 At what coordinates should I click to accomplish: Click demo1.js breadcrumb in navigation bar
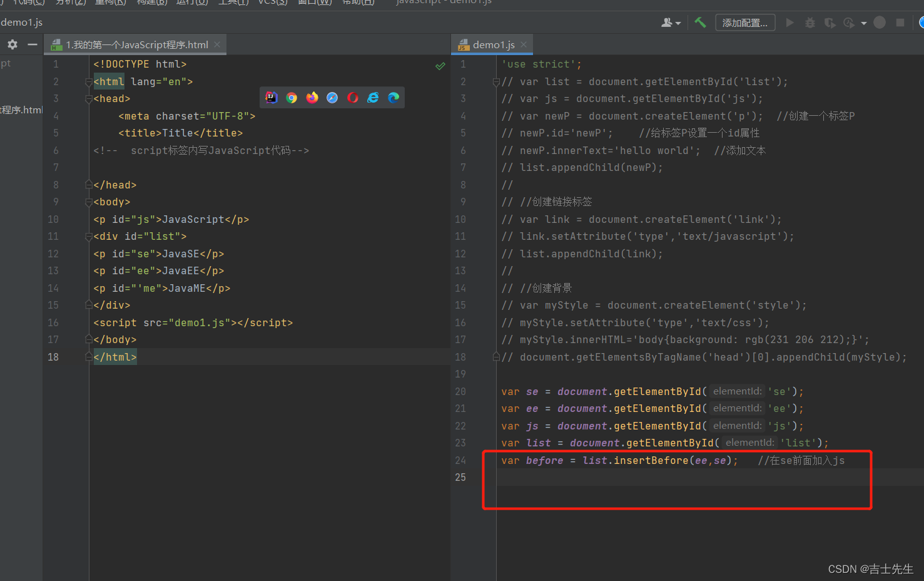point(21,23)
